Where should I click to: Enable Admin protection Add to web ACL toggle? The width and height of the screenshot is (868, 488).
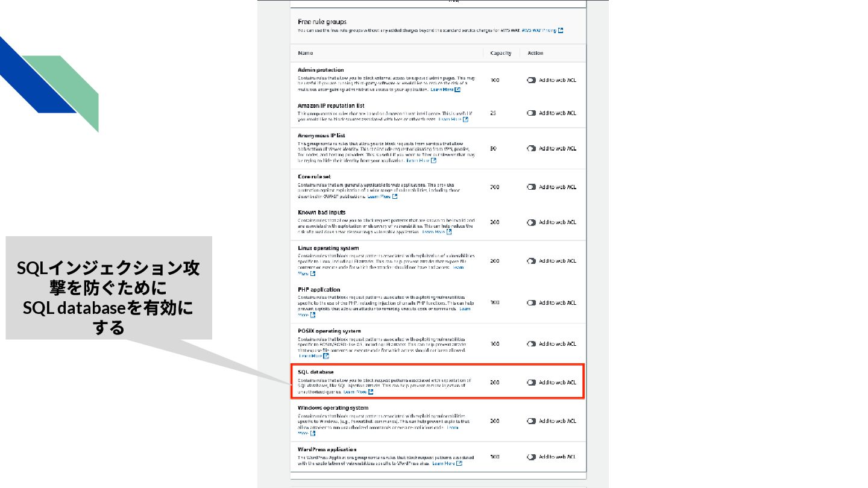point(531,80)
